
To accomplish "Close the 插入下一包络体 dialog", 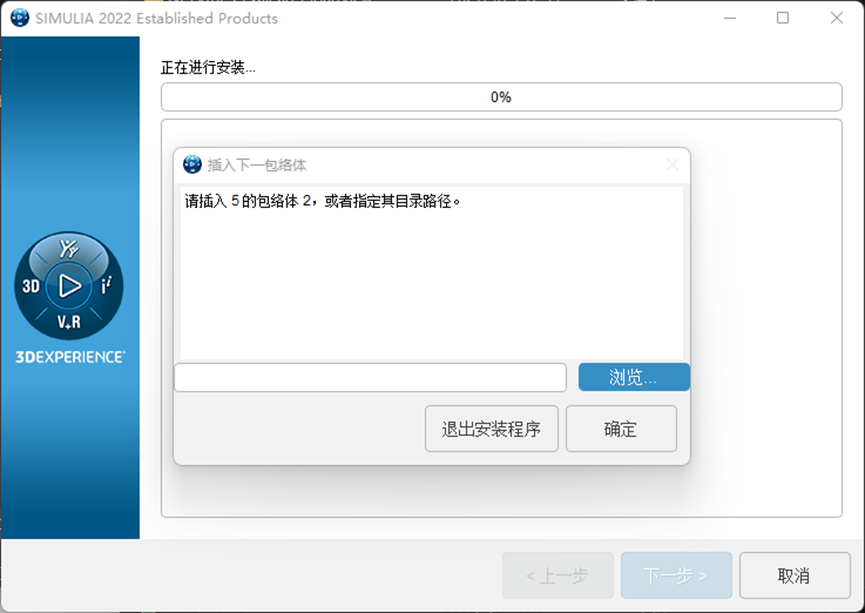I will (x=672, y=164).
